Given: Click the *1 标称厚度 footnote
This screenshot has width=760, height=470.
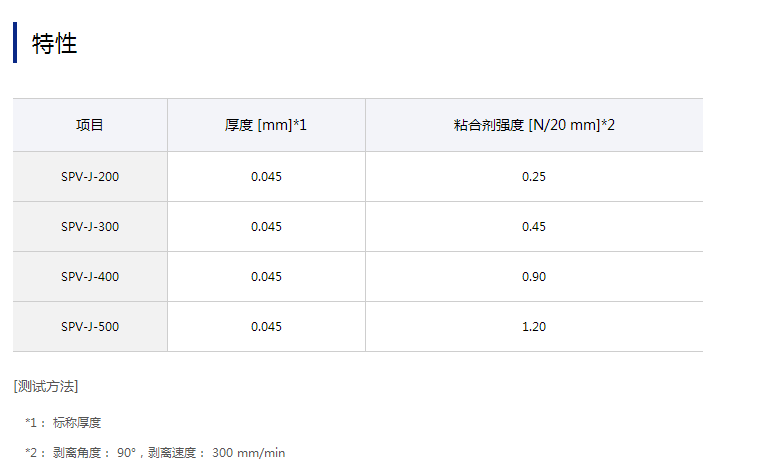Looking at the screenshot, I should coord(63,423).
